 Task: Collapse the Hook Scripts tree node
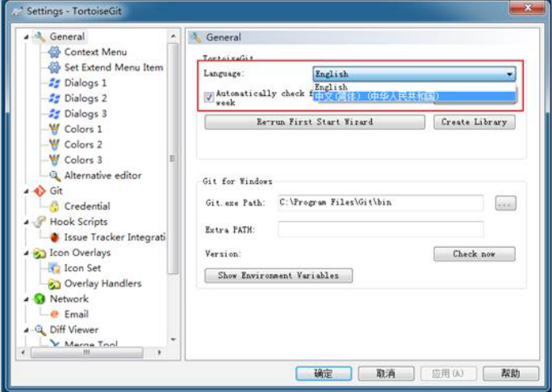click(x=27, y=222)
